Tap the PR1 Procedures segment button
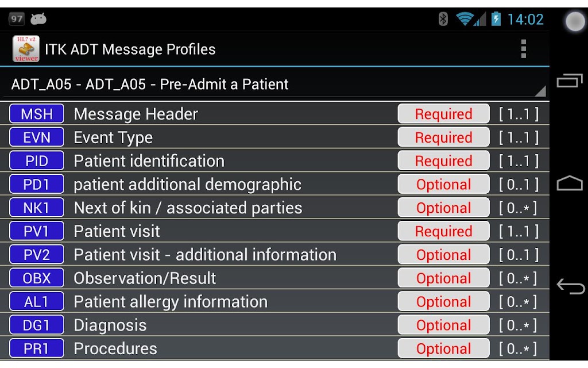Viewport: 588px width, 368px height. [x=37, y=349]
